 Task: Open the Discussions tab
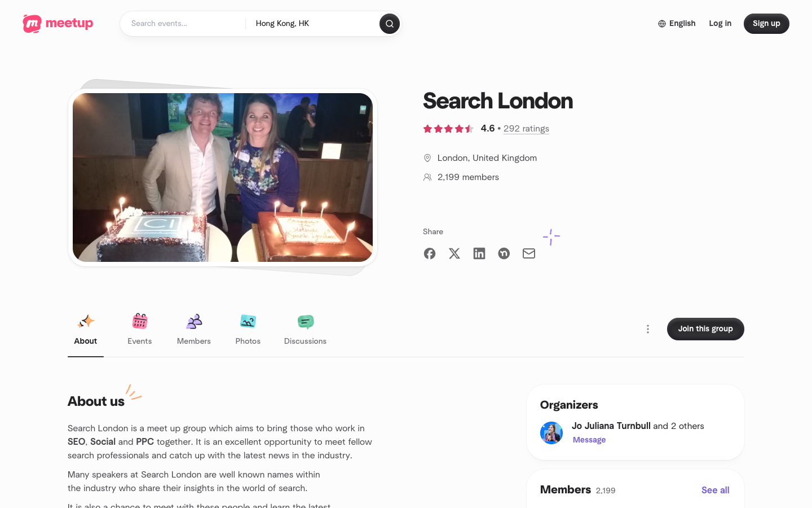pyautogui.click(x=305, y=330)
